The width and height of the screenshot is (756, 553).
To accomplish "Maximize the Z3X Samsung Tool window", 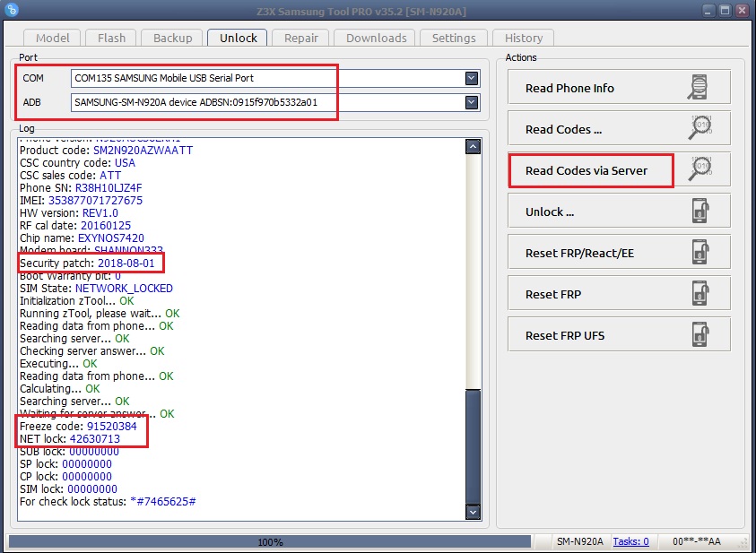I will (726, 10).
